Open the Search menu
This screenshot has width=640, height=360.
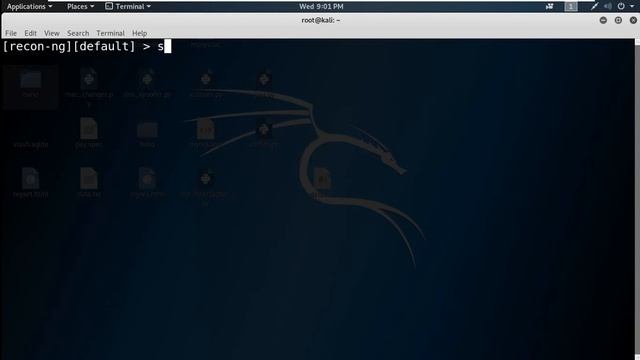pyautogui.click(x=78, y=33)
